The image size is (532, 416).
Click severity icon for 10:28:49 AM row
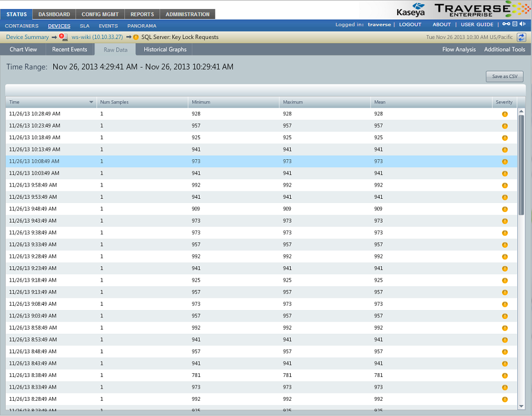(505, 114)
